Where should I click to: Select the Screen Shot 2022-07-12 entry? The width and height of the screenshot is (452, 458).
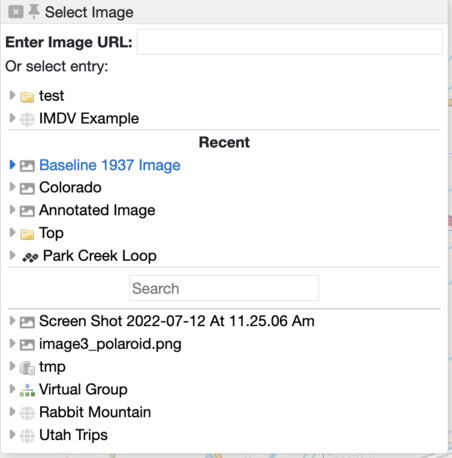click(x=177, y=321)
